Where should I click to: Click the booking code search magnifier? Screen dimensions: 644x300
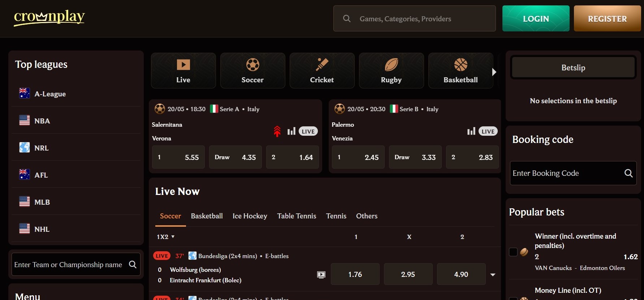point(628,173)
